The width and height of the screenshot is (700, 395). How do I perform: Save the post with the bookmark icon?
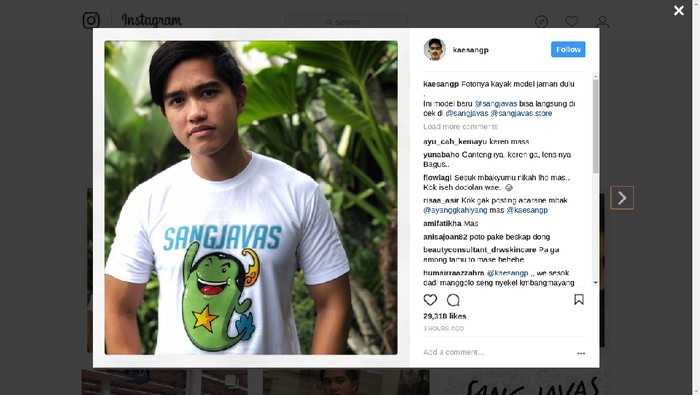click(x=579, y=299)
